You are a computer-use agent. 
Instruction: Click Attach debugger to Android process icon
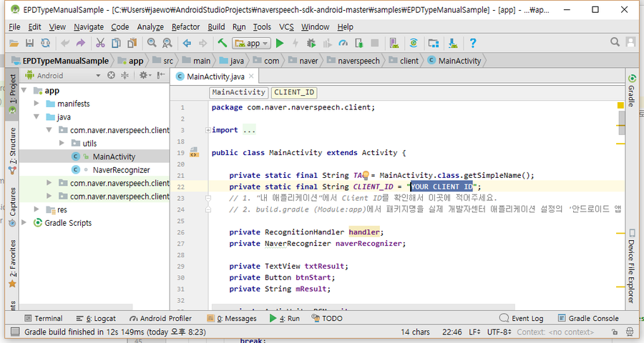(x=359, y=43)
